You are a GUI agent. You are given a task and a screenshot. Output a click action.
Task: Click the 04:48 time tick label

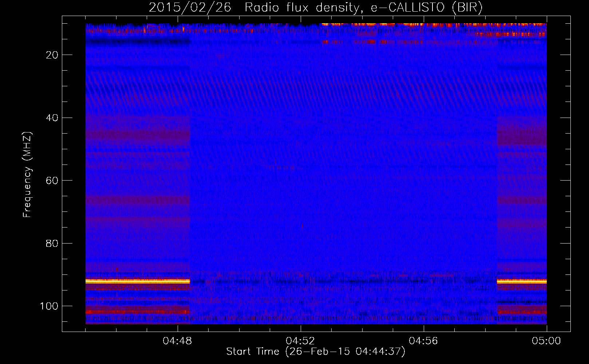(x=178, y=341)
